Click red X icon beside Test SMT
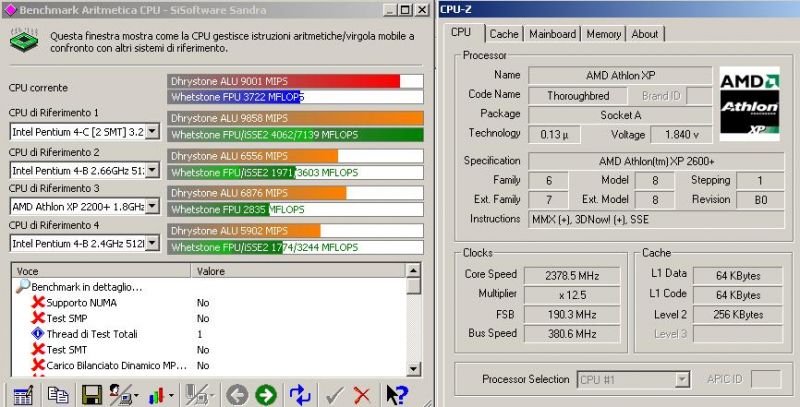 pos(38,350)
